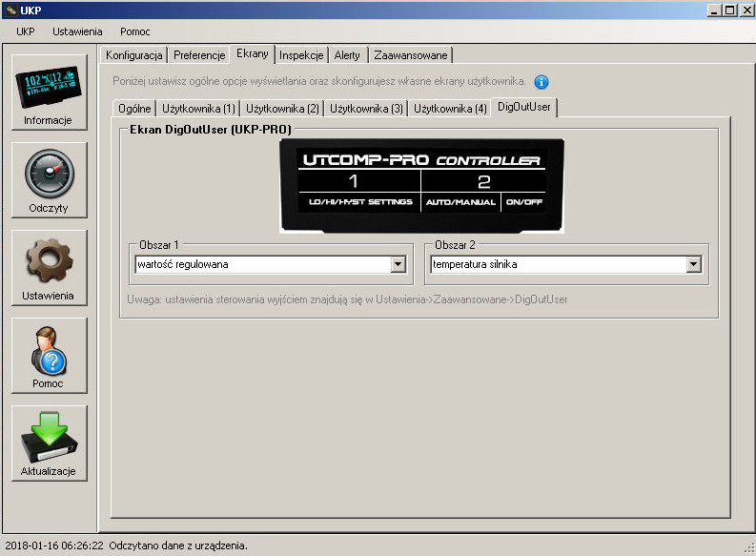Screen dimensions: 756x556
Task: Switch to the Alerty tab
Action: [x=347, y=55]
